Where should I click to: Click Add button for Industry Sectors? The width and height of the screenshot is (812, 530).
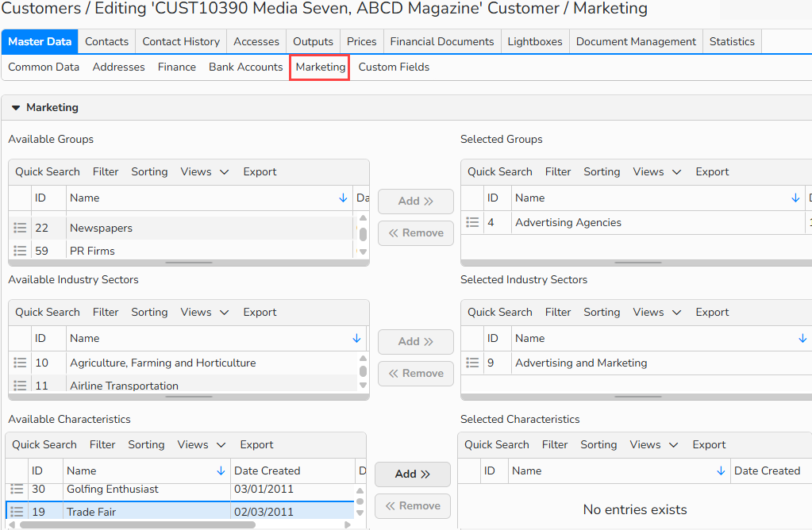point(416,342)
